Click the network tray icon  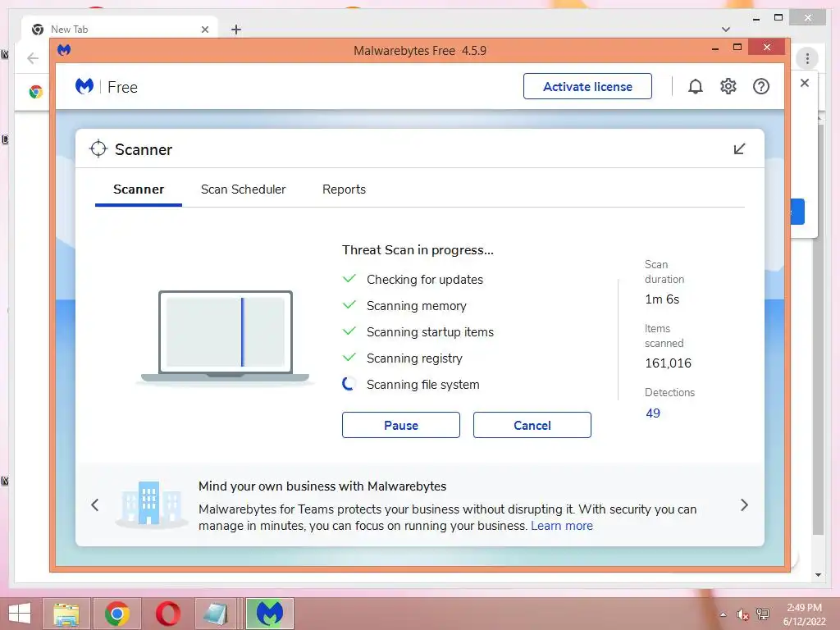[x=763, y=614]
